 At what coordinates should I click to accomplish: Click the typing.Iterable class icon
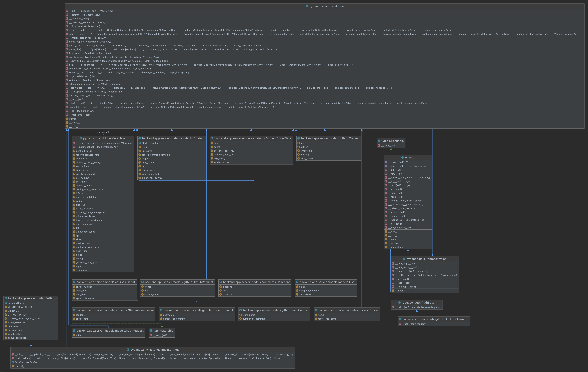pos(151,331)
